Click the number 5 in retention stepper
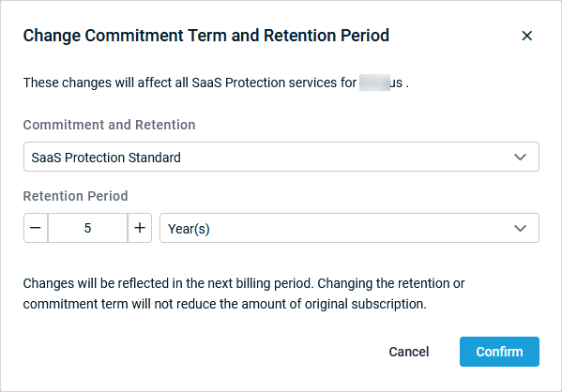 point(87,228)
